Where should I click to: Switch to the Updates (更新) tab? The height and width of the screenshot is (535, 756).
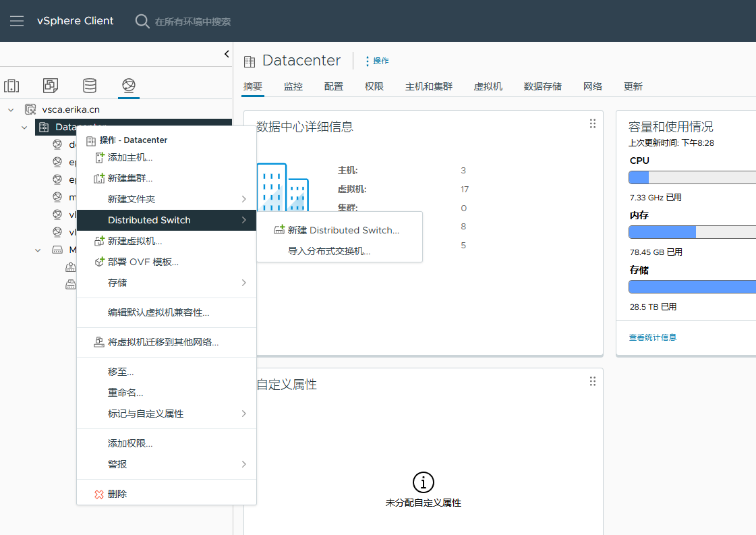(633, 86)
